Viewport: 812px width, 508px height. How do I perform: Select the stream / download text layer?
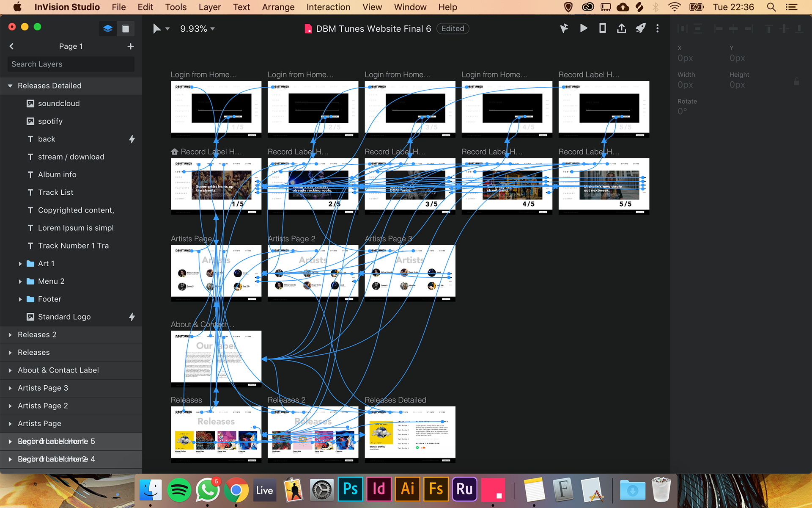(x=71, y=157)
